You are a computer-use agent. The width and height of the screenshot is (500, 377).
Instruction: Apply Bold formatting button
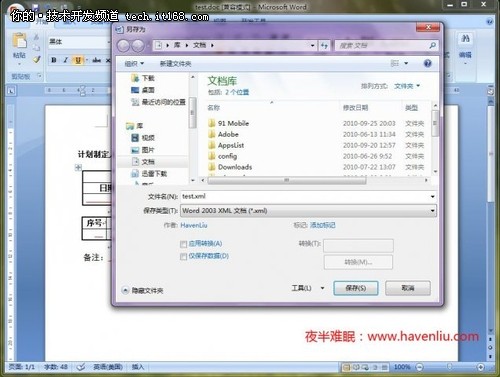[x=54, y=60]
